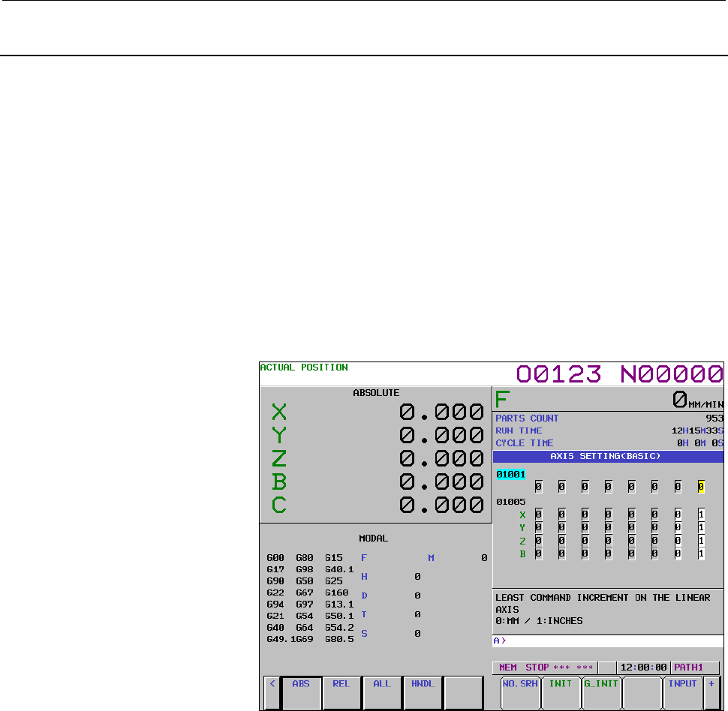Screen dimensions: 728x711
Task: Select the ABS soft key
Action: (301, 692)
